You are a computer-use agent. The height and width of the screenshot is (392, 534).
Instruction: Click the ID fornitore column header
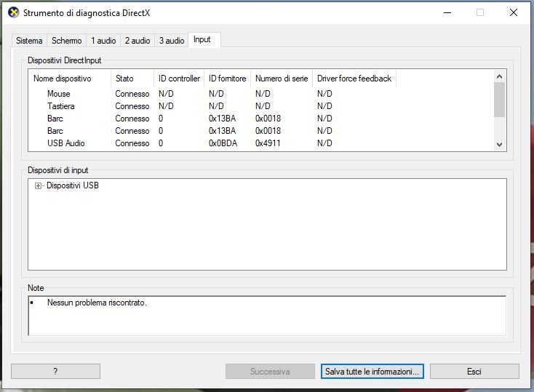[227, 79]
